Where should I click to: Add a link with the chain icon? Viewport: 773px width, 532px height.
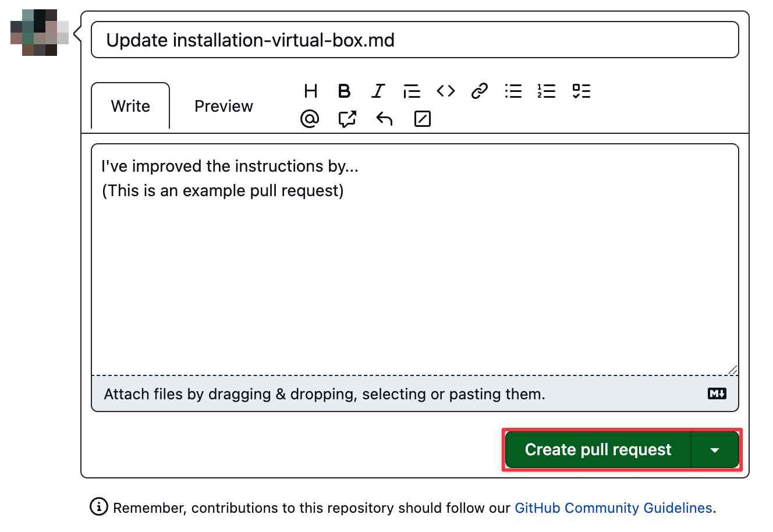click(479, 91)
